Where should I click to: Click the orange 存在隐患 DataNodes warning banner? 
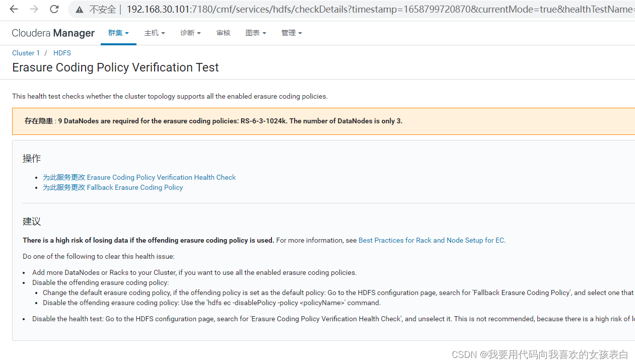(x=322, y=121)
